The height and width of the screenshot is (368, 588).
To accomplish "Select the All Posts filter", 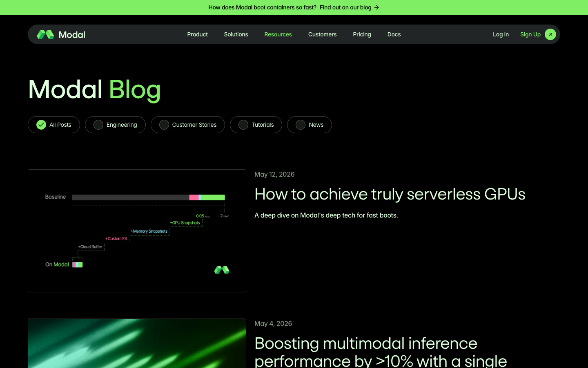I will (x=54, y=125).
